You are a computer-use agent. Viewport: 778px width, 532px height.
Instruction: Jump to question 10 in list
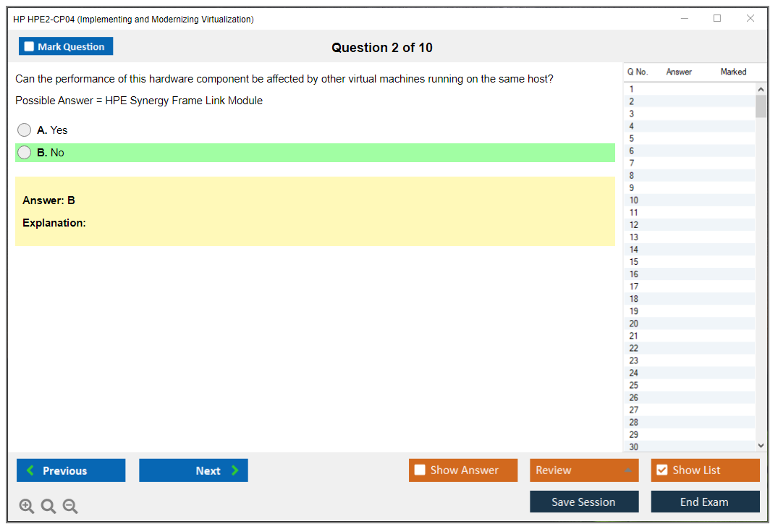[x=634, y=200]
